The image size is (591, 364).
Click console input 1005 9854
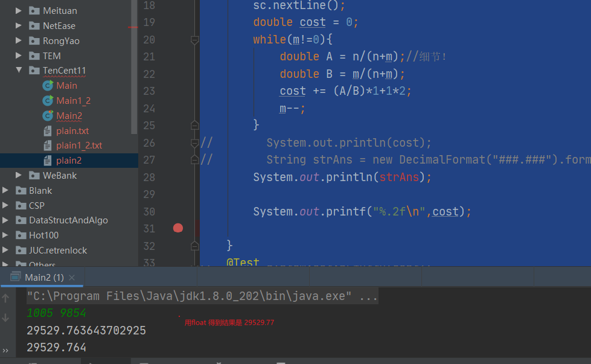pyautogui.click(x=57, y=313)
